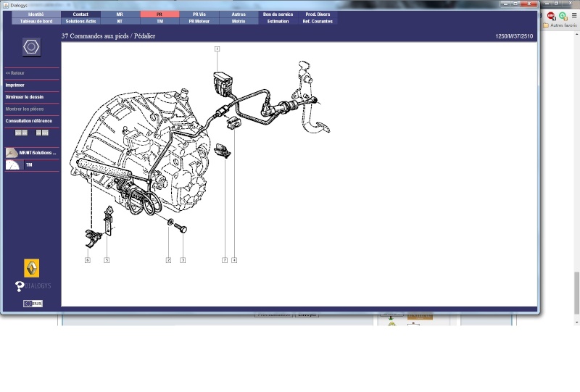Select the PR Vis tab
Viewport: 580px width, 392px height.
(x=199, y=14)
